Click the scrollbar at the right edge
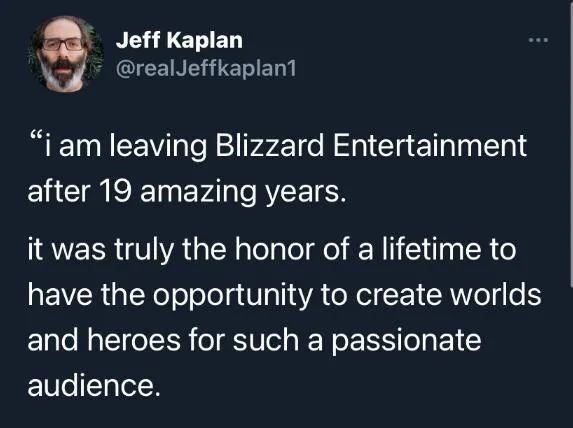The width and height of the screenshot is (573, 428). [571, 143]
